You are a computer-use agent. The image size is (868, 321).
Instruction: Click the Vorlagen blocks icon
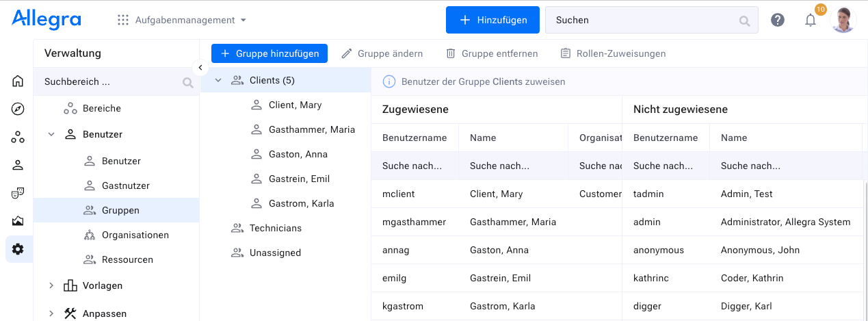[70, 285]
